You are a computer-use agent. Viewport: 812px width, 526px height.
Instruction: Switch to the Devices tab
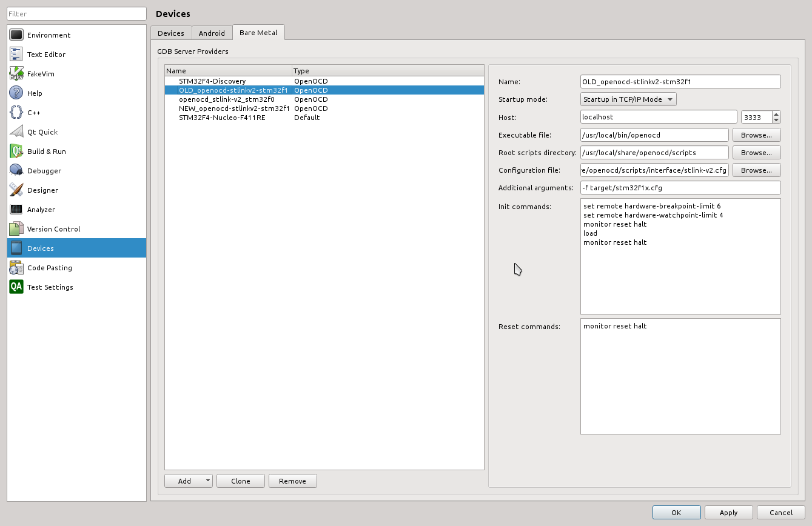(x=171, y=33)
